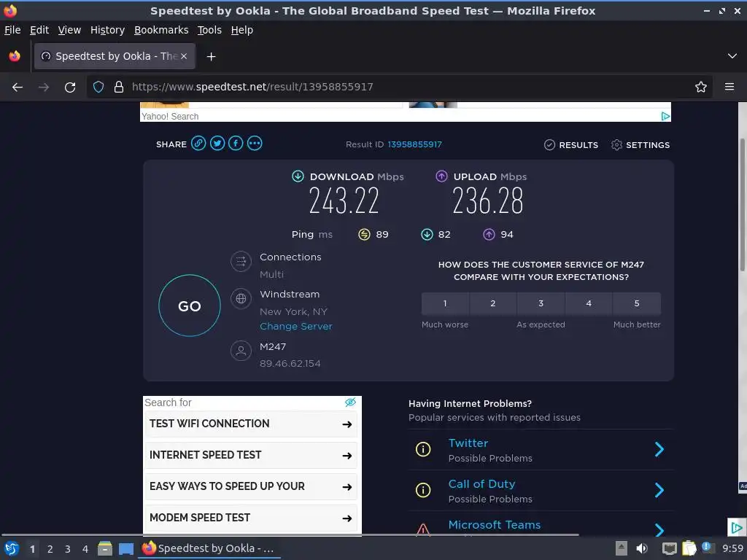Open the Edit menu
The width and height of the screenshot is (747, 560).
pyautogui.click(x=39, y=30)
